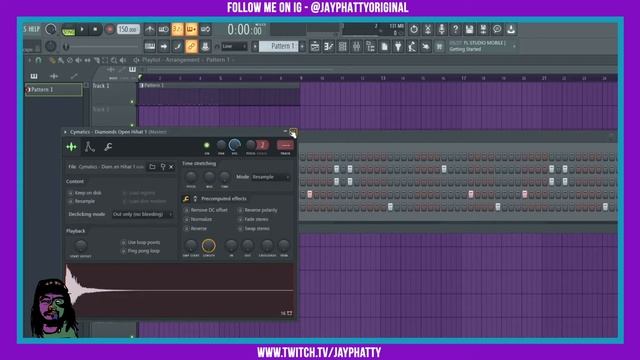Click the audio editor scissors icon
Viewport: 640px width, 360px height.
click(x=428, y=29)
